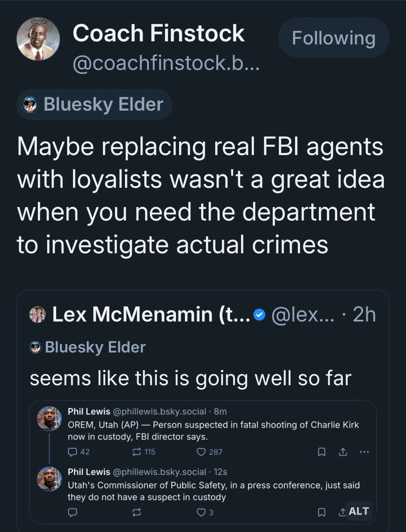
Task: Show the image ALT text badge
Action: (359, 511)
